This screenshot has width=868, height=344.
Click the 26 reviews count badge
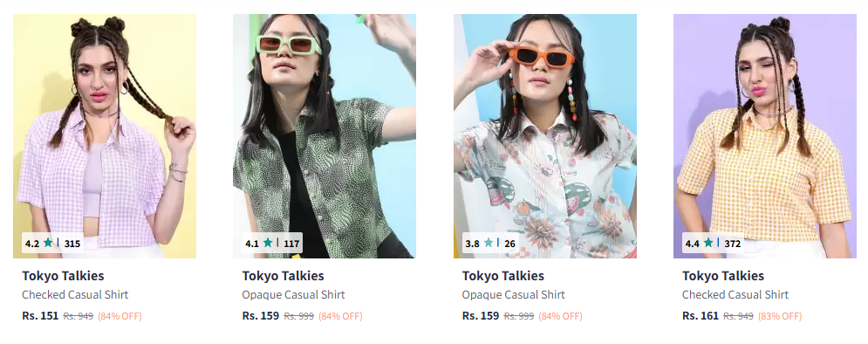(x=509, y=244)
